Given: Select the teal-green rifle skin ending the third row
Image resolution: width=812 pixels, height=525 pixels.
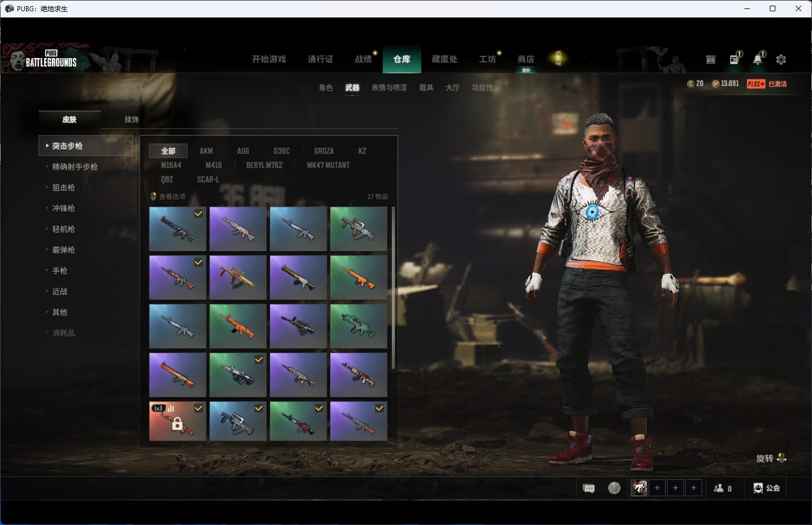Looking at the screenshot, I should (x=359, y=326).
